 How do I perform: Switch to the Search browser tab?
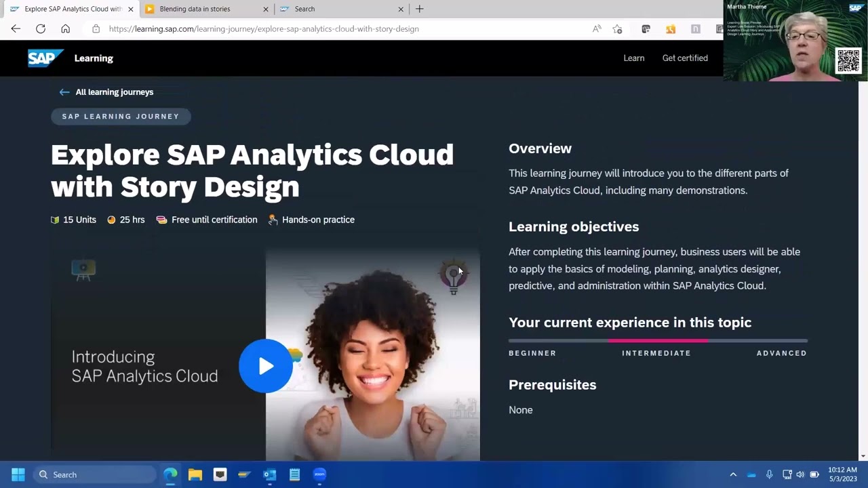click(304, 9)
